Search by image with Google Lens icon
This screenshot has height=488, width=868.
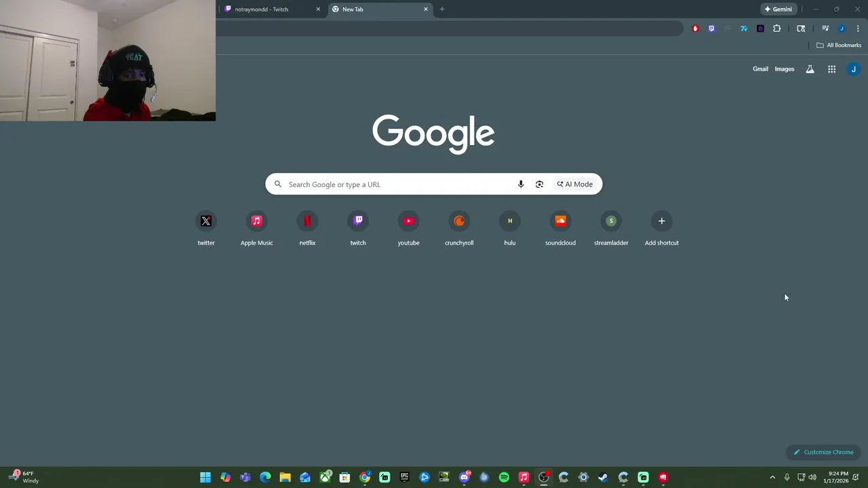[539, 184]
